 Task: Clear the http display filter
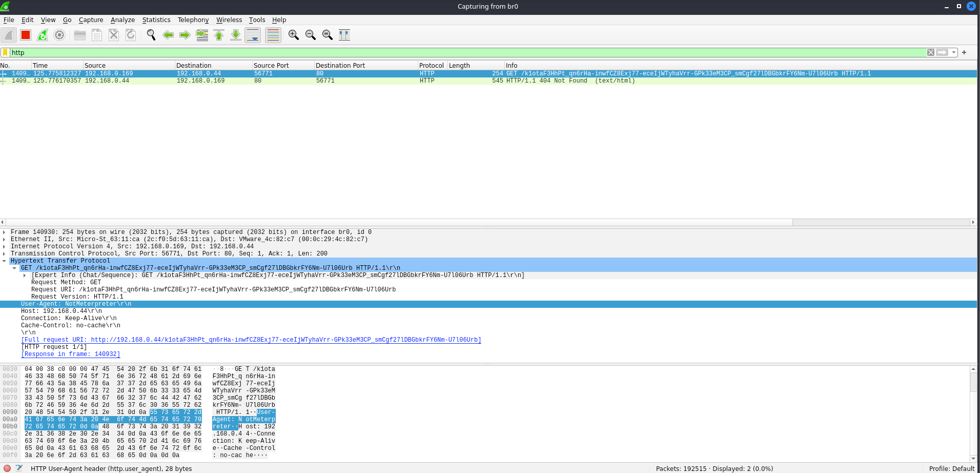click(931, 52)
